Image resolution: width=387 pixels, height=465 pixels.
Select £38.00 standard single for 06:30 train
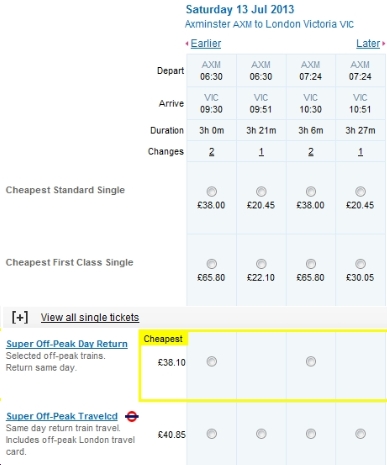coord(211,192)
